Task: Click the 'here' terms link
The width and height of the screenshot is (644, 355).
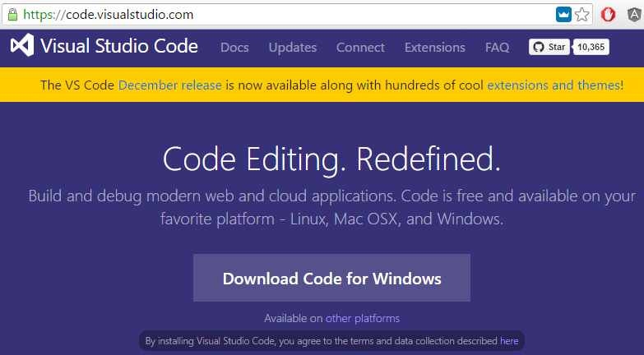Action: [x=509, y=341]
